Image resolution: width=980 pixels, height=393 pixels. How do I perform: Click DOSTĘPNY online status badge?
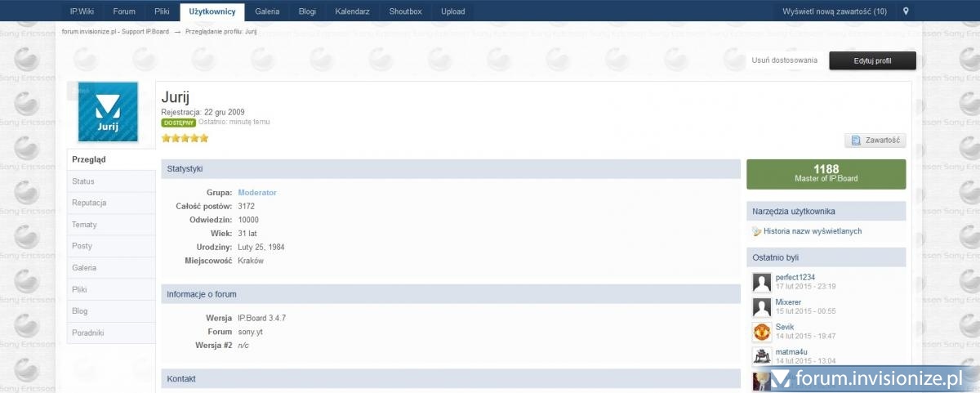[x=178, y=123]
